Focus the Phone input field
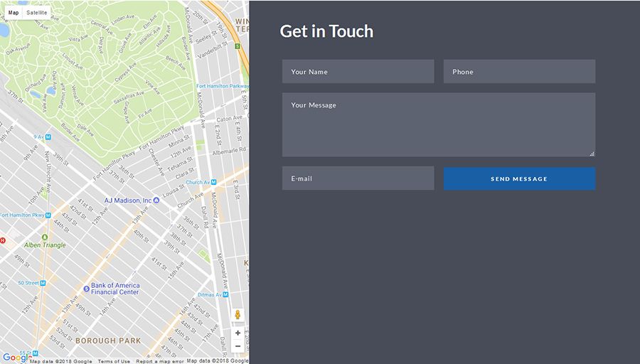The width and height of the screenshot is (640, 364). point(519,71)
